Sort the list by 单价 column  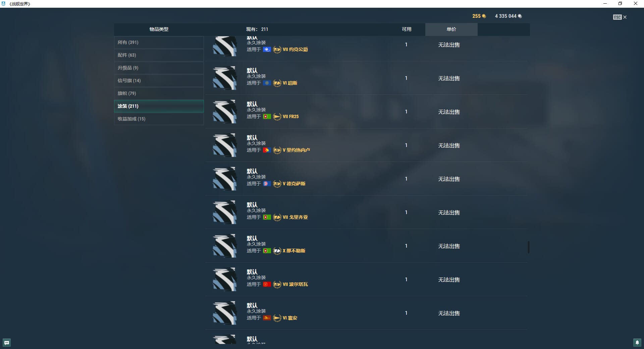[x=451, y=29]
